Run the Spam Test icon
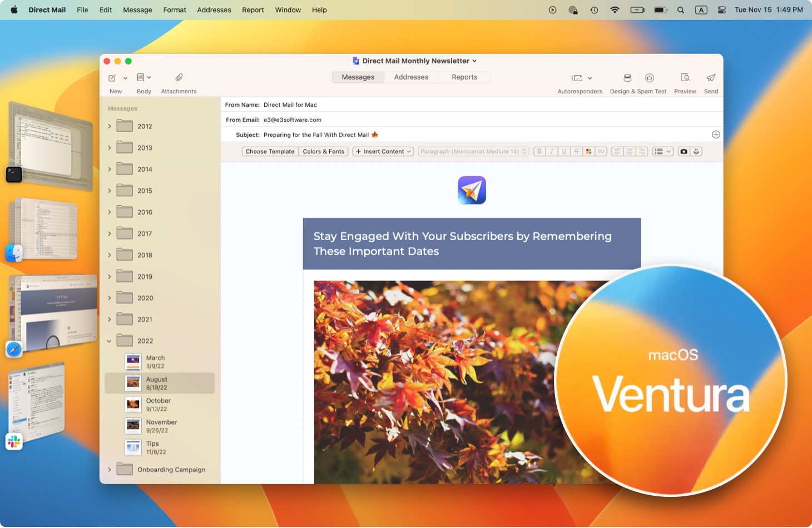The image size is (812, 528). click(x=649, y=78)
